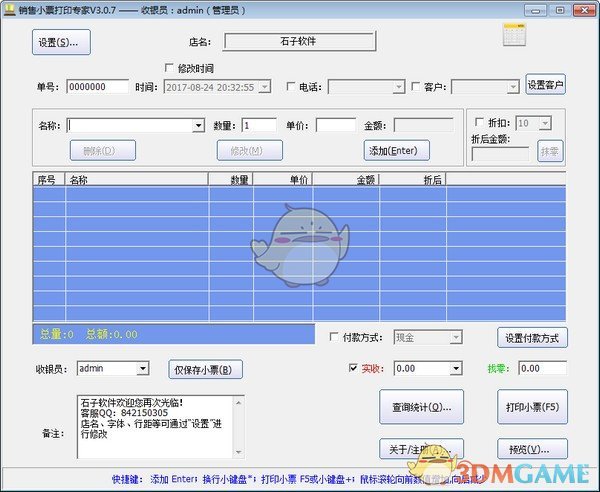600x492 pixels.
Task: Click the 单价 column header in table
Action: (283, 179)
